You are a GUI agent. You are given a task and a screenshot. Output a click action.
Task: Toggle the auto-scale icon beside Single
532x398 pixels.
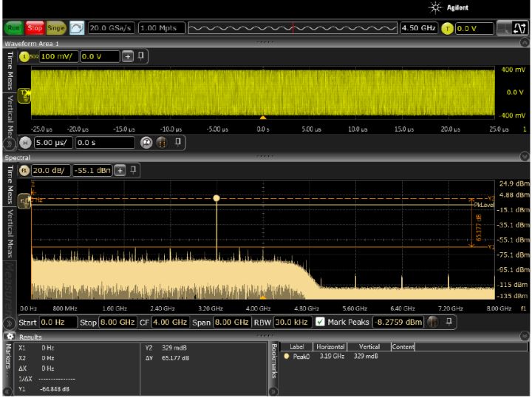[x=77, y=28]
